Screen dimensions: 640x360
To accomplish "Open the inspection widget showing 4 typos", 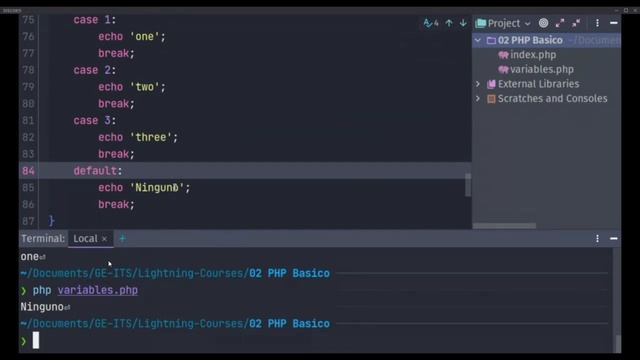I will coord(431,23).
